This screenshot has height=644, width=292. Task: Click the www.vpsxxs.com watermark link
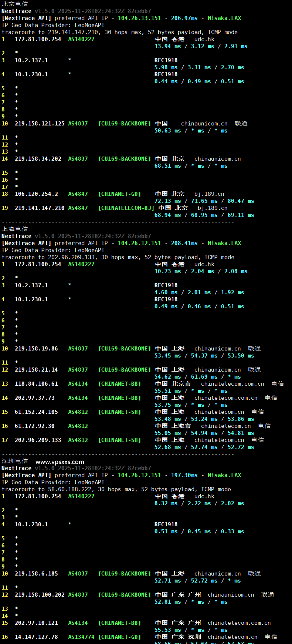[x=60, y=462]
